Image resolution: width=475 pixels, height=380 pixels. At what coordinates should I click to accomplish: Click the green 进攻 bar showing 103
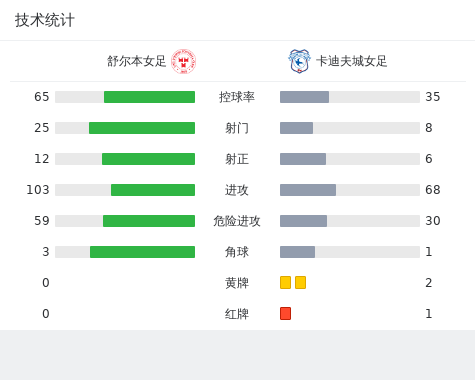tap(153, 190)
